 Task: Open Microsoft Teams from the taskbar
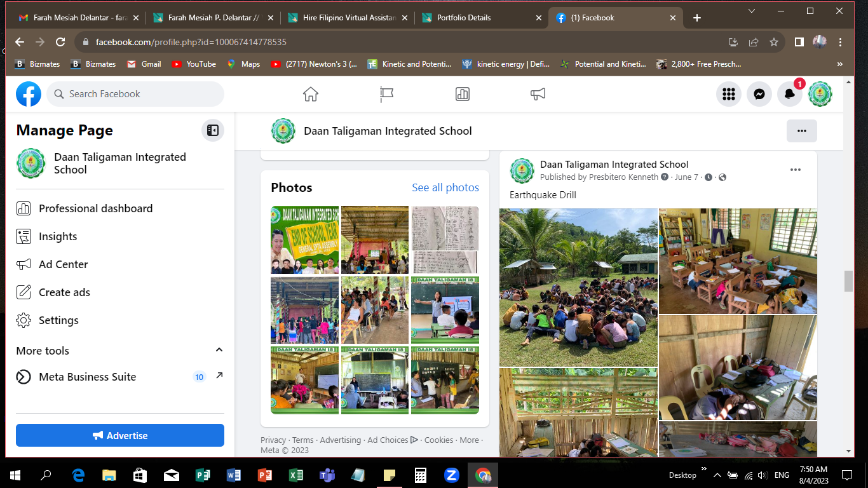pos(327,475)
